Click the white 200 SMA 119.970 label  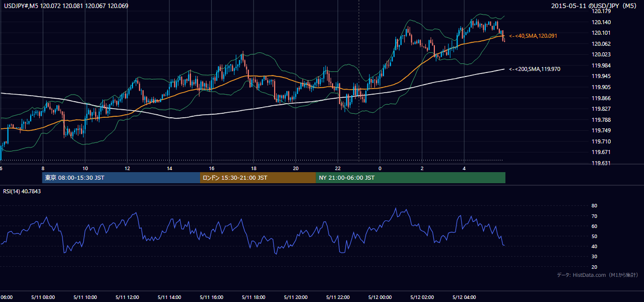pos(535,69)
